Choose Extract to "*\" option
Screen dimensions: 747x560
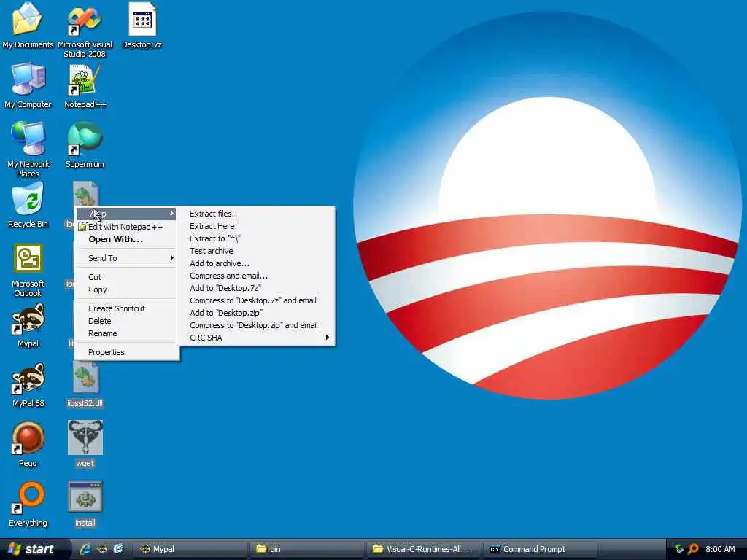click(x=256, y=238)
